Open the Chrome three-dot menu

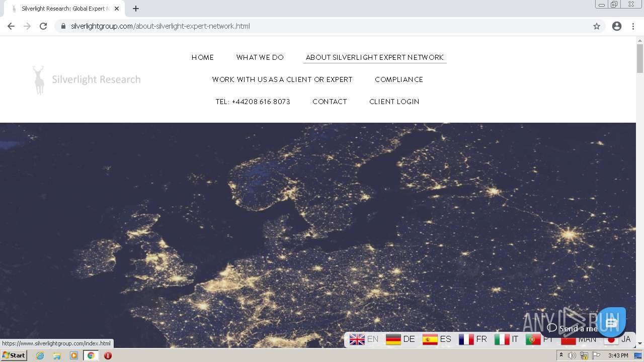pos(633,26)
